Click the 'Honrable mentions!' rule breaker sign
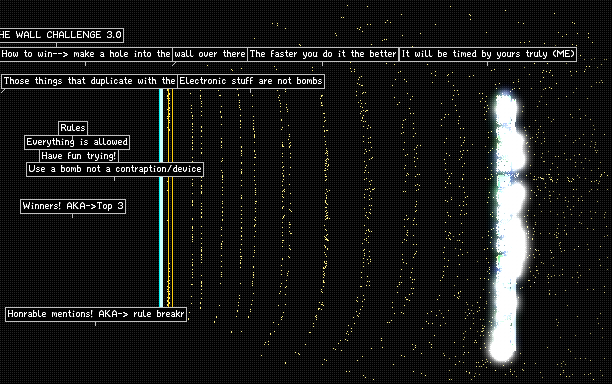The width and height of the screenshot is (612, 384). click(x=96, y=314)
